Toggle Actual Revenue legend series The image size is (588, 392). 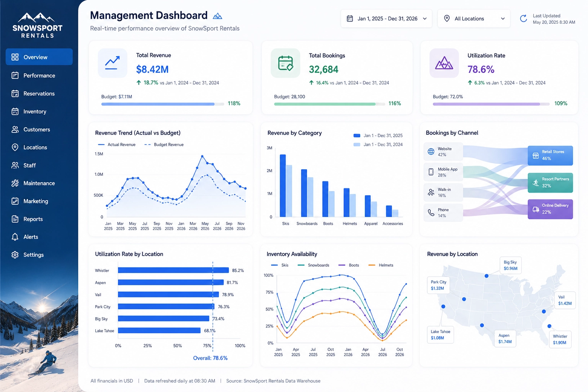pyautogui.click(x=117, y=145)
